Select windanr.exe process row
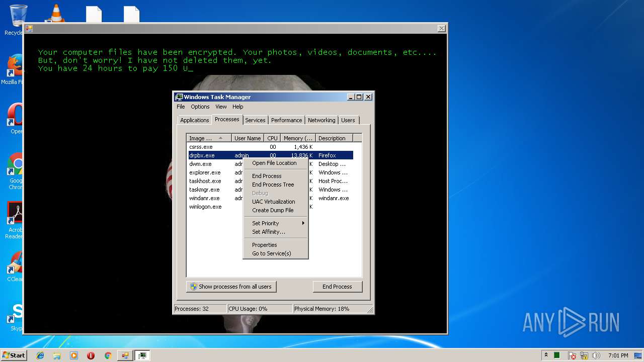This screenshot has height=362, width=644. tap(271, 198)
